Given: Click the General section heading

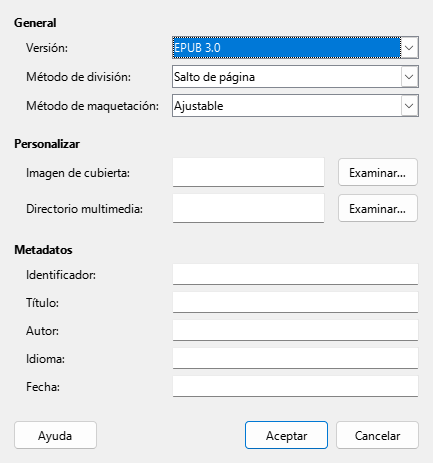Looking at the screenshot, I should (x=35, y=23).
